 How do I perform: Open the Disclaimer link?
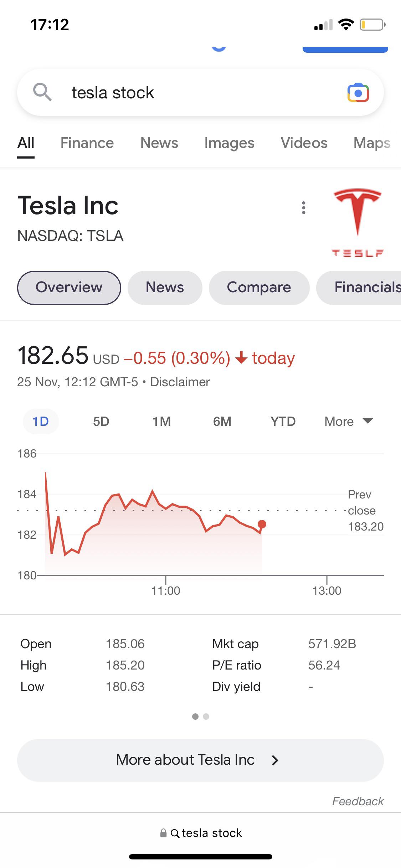180,382
